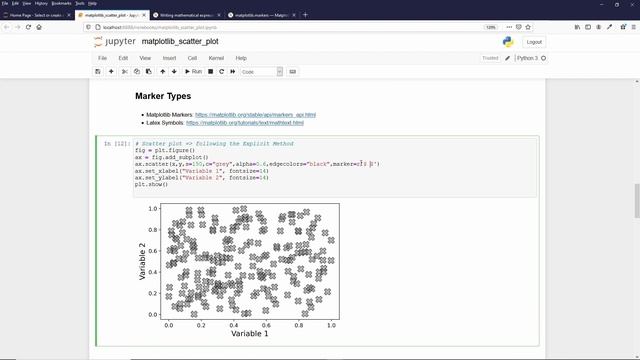Open Firefox Tools menu
This screenshot has width=640, height=360.
[x=80, y=3]
